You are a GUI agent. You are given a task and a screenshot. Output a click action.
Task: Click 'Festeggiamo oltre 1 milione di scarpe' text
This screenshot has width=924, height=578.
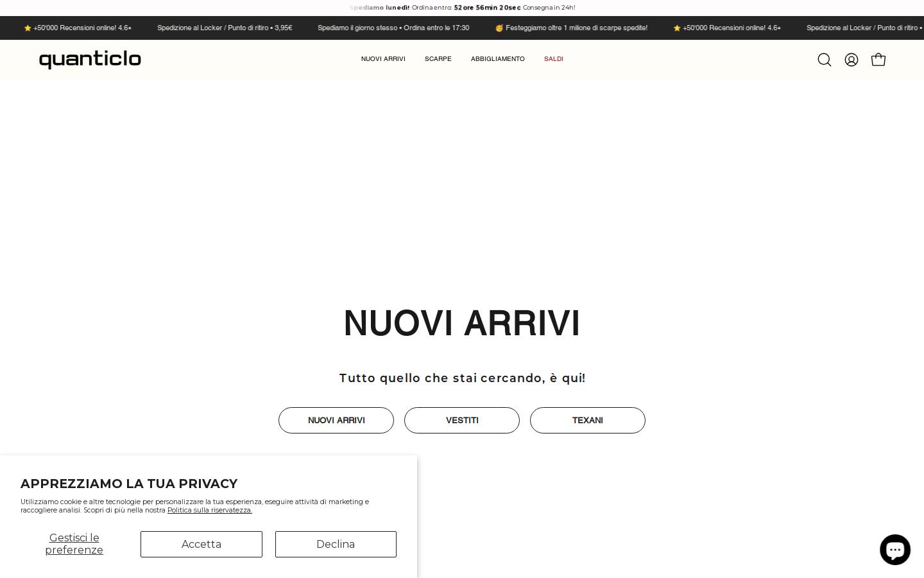pos(571,28)
